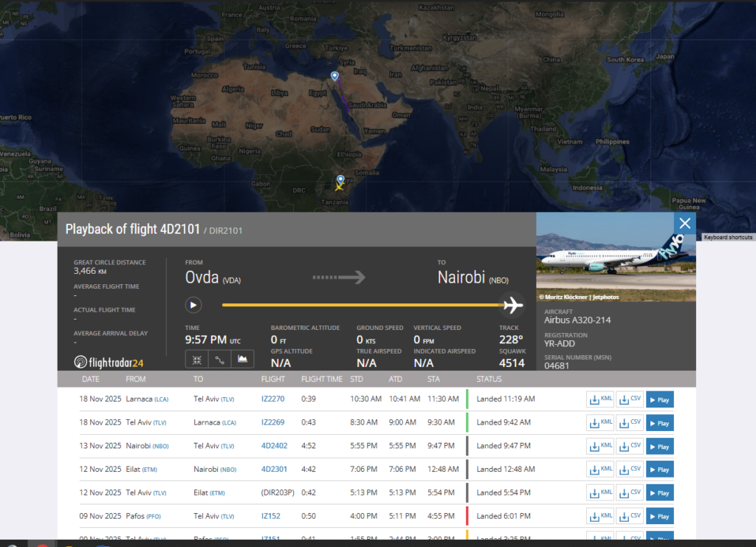Click the Flightradar24 logo

109,362
